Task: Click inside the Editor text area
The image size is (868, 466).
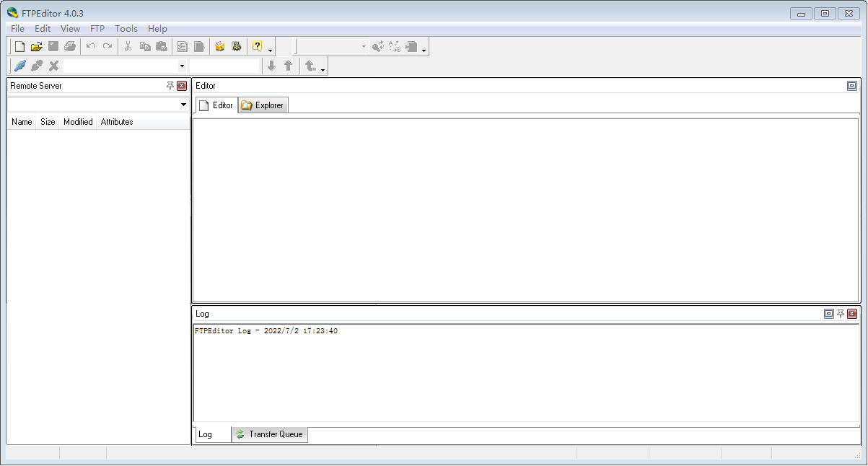Action: pyautogui.click(x=525, y=209)
